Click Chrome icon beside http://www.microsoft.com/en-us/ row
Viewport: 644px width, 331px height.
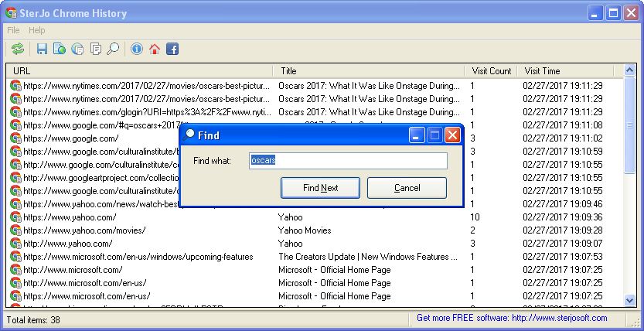15,283
